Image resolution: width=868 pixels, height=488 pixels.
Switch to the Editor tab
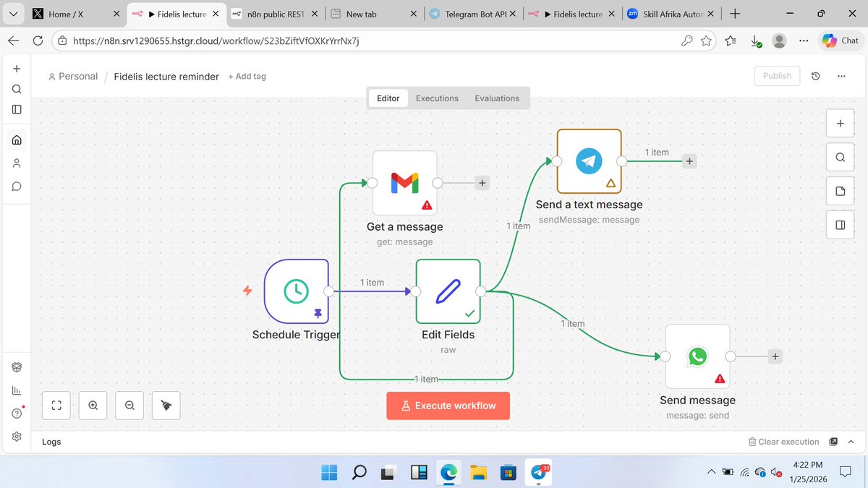pyautogui.click(x=388, y=98)
